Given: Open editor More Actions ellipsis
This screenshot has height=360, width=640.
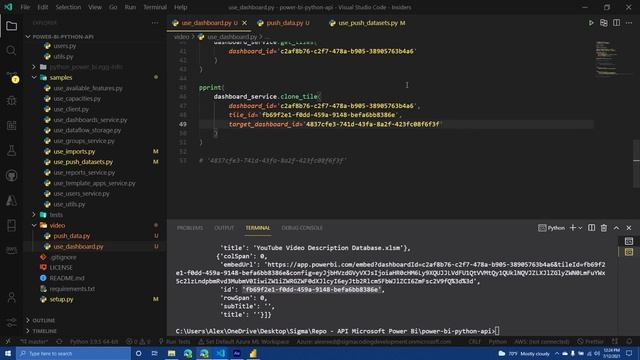Looking at the screenshot, I should [x=629, y=23].
